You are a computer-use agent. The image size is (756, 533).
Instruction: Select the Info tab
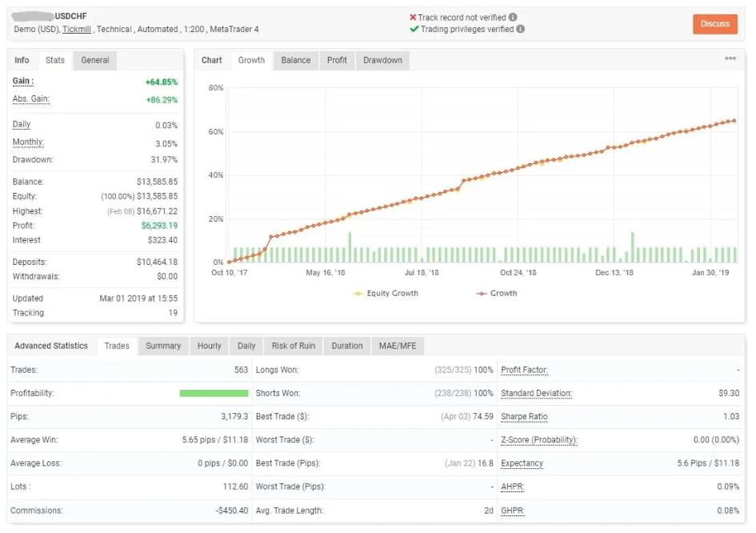tap(22, 60)
